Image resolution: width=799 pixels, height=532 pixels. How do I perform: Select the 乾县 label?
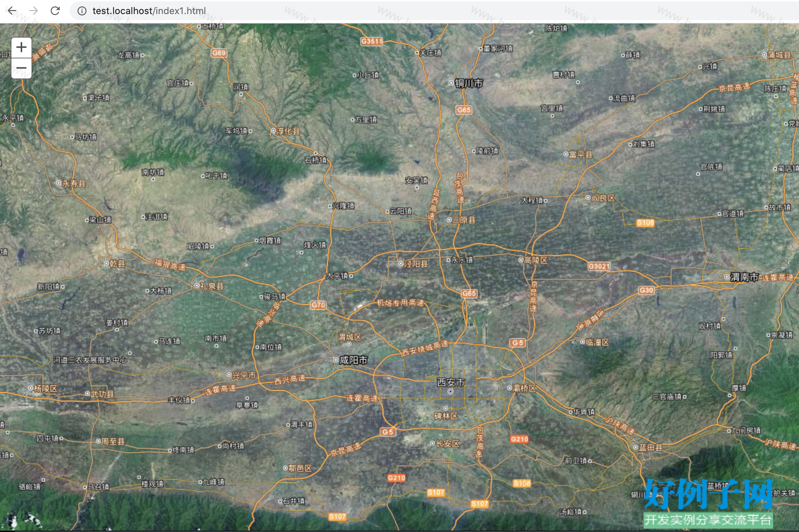117,264
